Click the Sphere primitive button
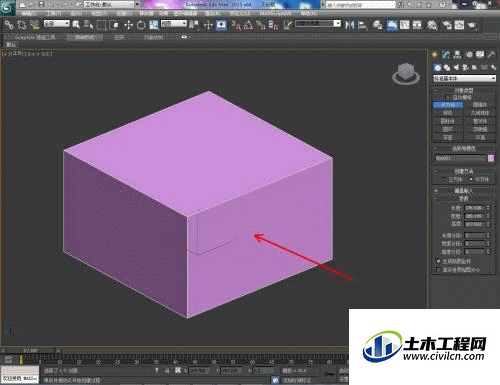The height and width of the screenshot is (385, 500). pyautogui.click(x=448, y=113)
